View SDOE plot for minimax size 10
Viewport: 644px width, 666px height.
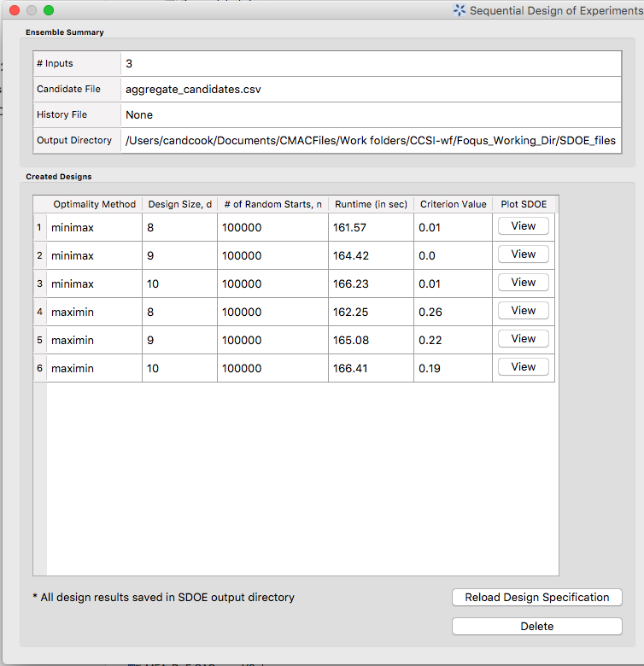point(523,283)
